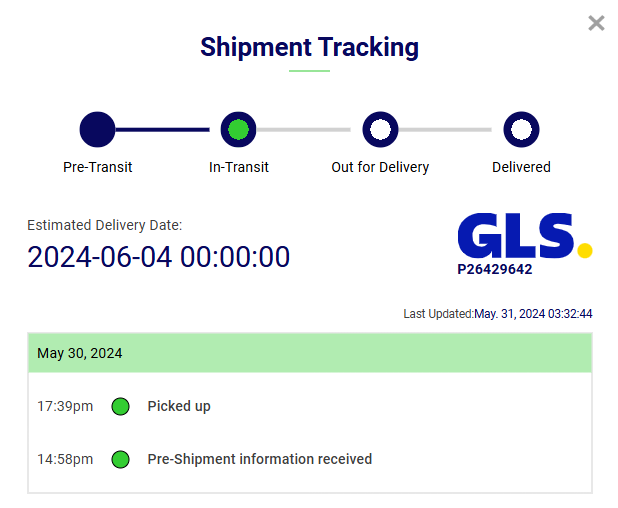Click the Pre-Transit label
This screenshot has height=508, width=618.
[x=97, y=167]
